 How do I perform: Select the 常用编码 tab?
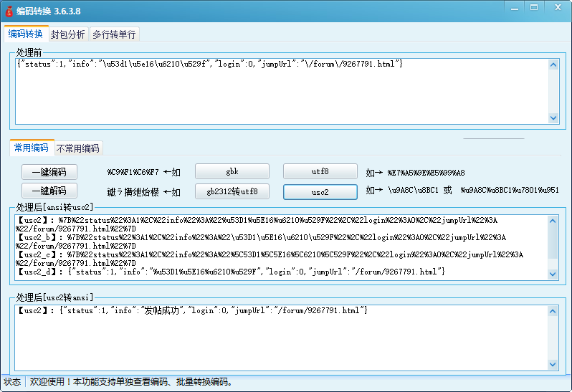tap(32, 148)
